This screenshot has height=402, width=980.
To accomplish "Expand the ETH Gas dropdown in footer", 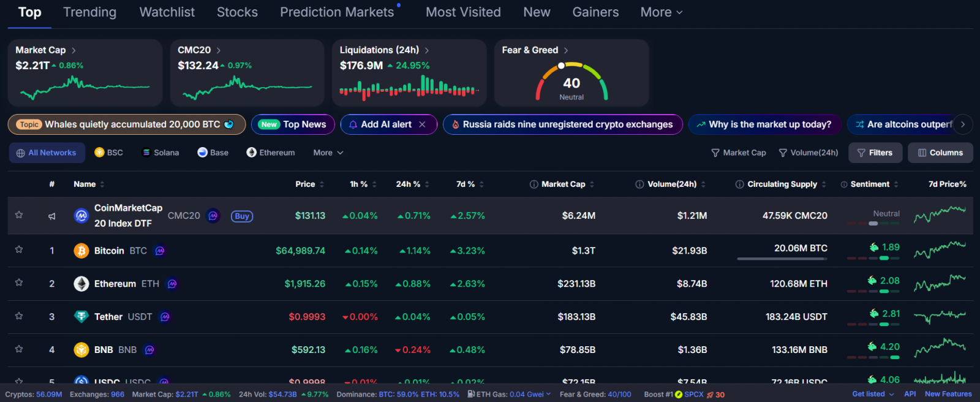I will (548, 395).
